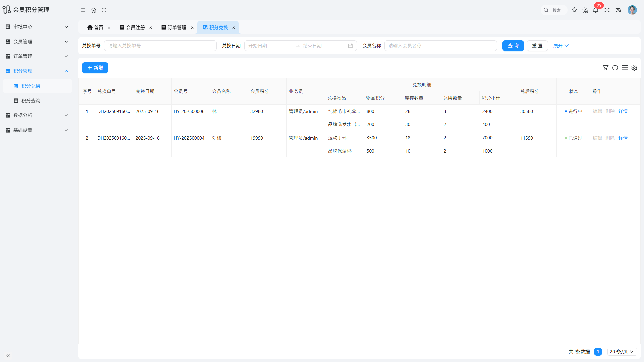Viewport: 644px width, 362px height.
Task: Open favorites via star icon
Action: coord(574,10)
